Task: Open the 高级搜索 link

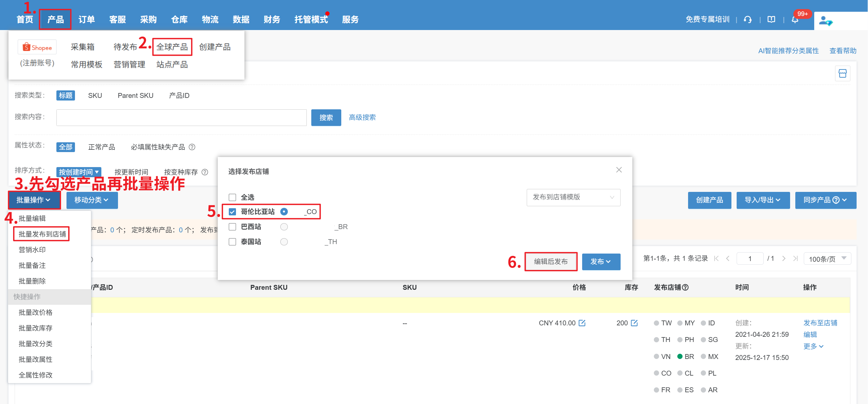Action: tap(362, 117)
